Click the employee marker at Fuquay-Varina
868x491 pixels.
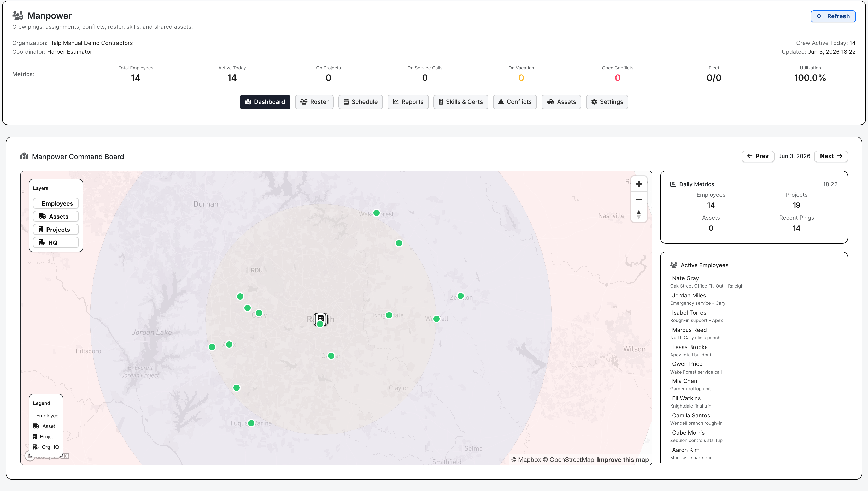point(251,423)
